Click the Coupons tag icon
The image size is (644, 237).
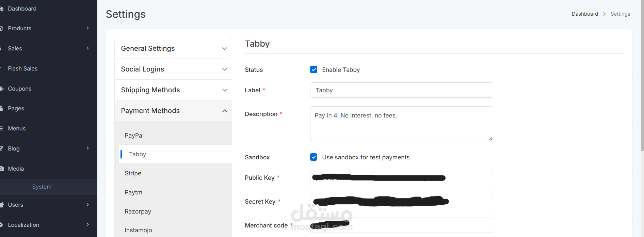[x=1, y=89]
